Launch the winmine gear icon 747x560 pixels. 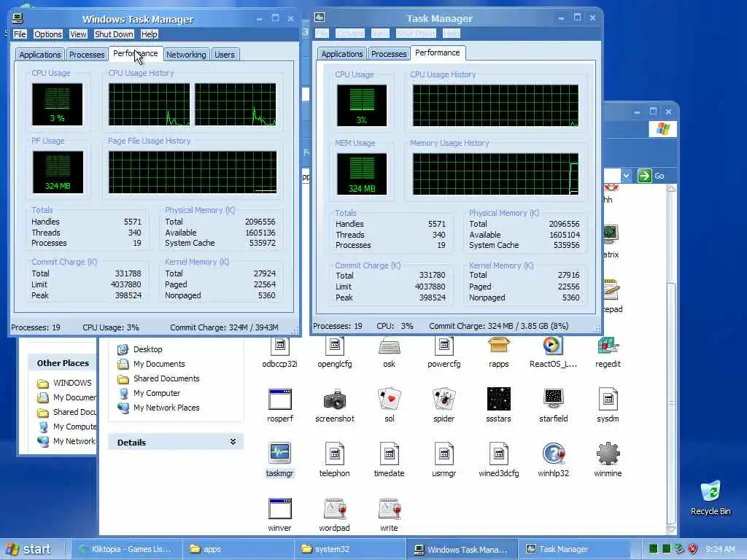coord(608,454)
